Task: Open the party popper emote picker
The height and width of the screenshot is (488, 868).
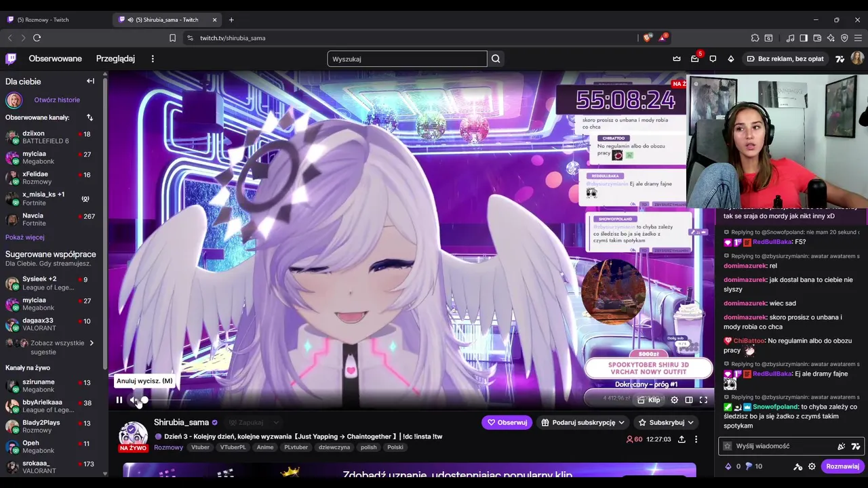Action: (x=842, y=446)
